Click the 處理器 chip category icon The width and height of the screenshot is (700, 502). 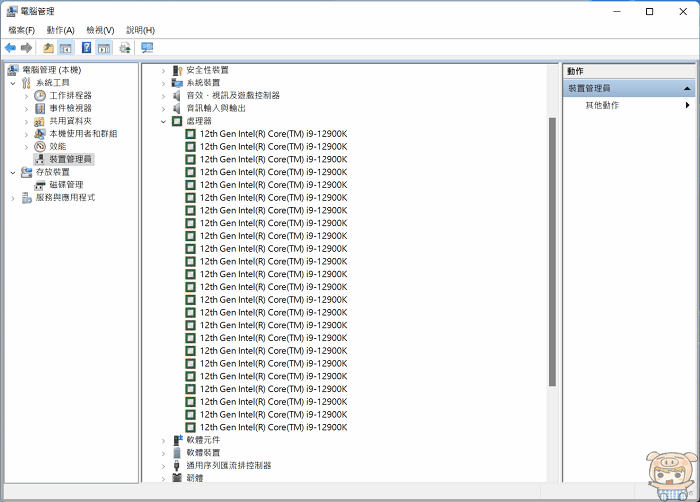tap(177, 121)
